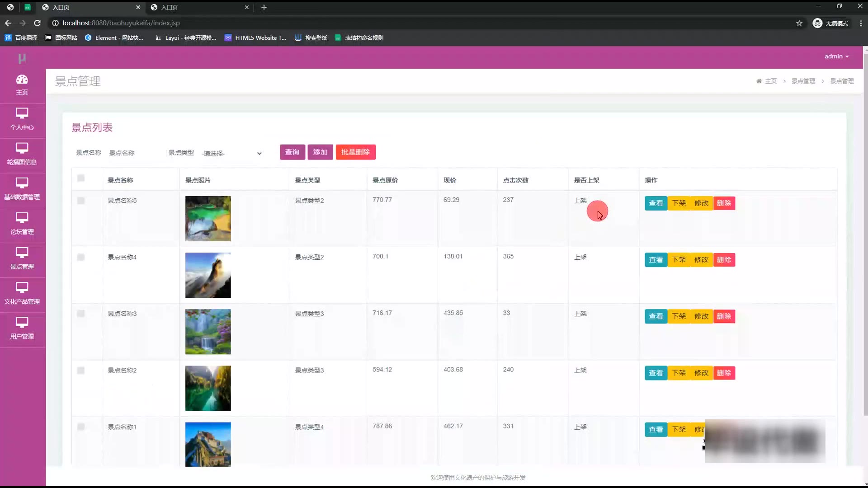This screenshot has height=488, width=868.
Task: Open 个人中心 sidebar monitor icon
Action: point(22,113)
